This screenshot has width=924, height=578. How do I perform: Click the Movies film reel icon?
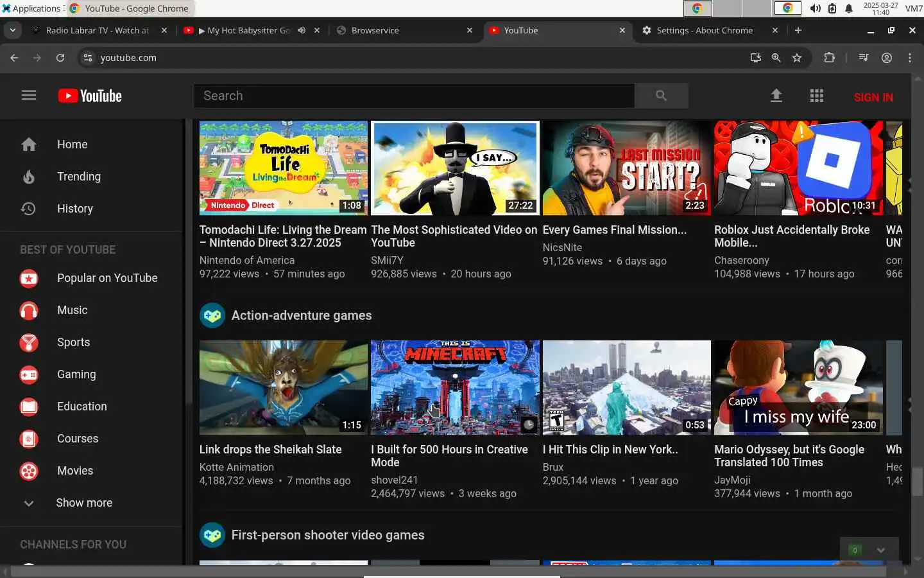(29, 471)
